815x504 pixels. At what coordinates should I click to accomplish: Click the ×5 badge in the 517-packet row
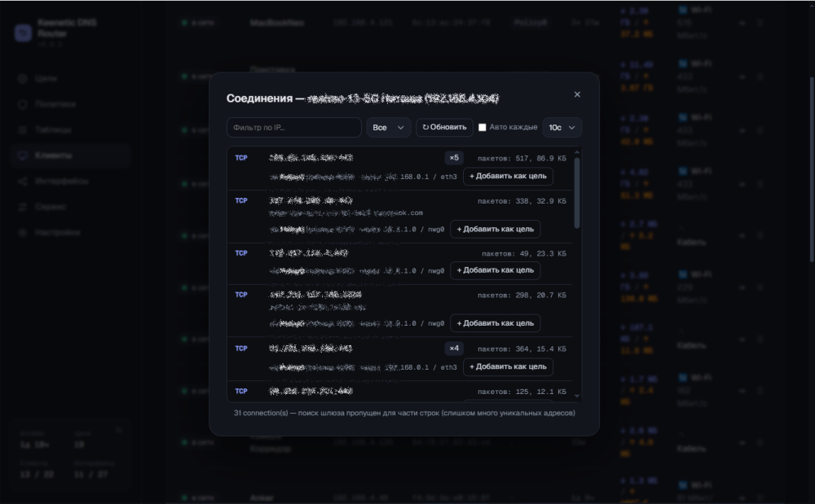(x=454, y=158)
